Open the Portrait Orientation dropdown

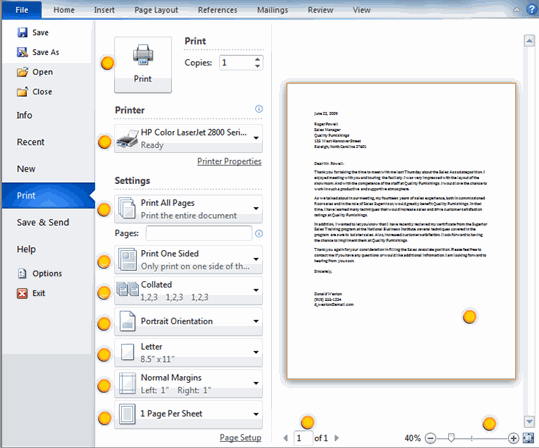[x=188, y=321]
